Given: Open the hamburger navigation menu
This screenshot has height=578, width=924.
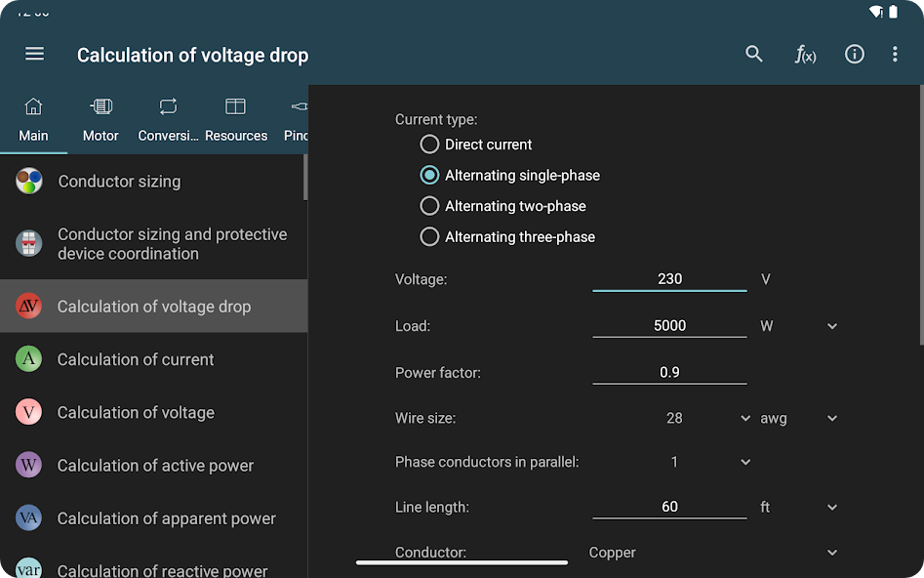Looking at the screenshot, I should click(34, 55).
